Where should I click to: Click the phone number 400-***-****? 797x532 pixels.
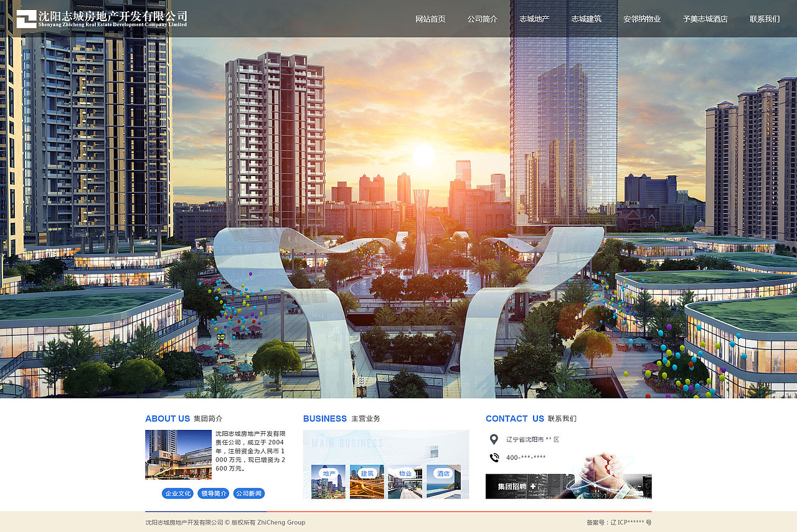pyautogui.click(x=526, y=458)
